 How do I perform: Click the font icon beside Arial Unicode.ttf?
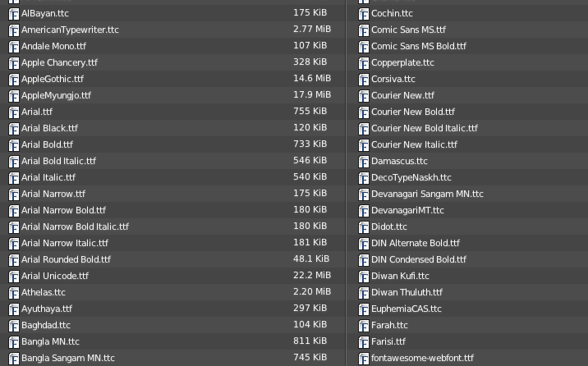(x=14, y=277)
